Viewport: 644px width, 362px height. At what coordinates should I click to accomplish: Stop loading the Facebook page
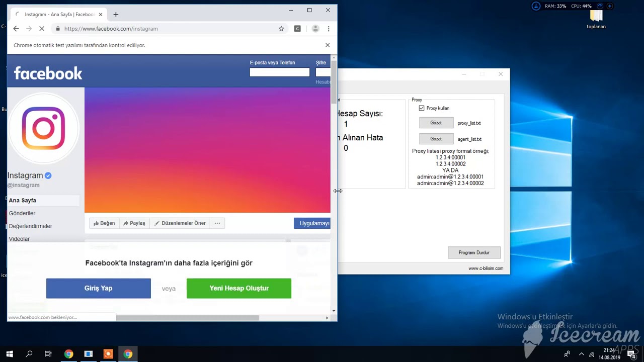pyautogui.click(x=42, y=29)
